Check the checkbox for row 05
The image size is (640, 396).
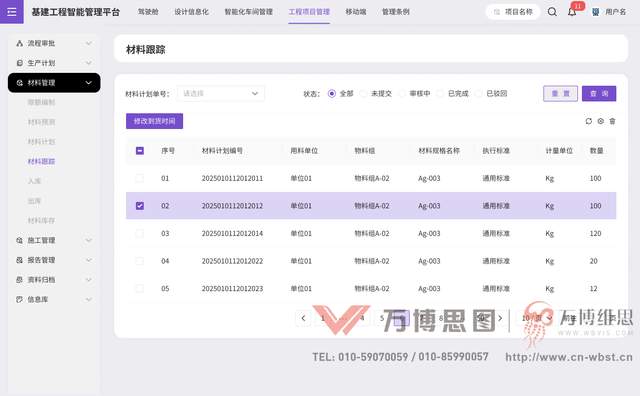pyautogui.click(x=140, y=289)
